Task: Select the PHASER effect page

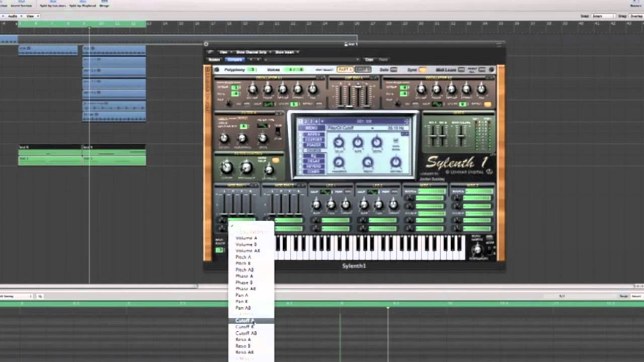Action: (x=311, y=144)
